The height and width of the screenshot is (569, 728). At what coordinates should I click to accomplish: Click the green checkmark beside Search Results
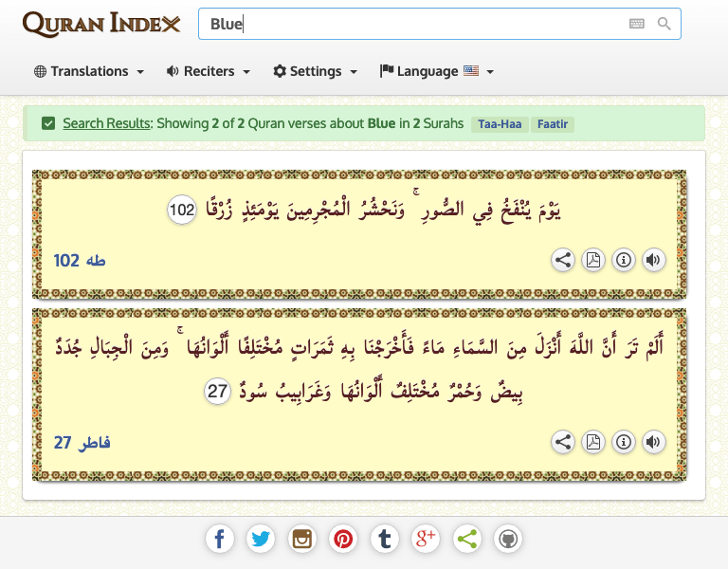(48, 123)
